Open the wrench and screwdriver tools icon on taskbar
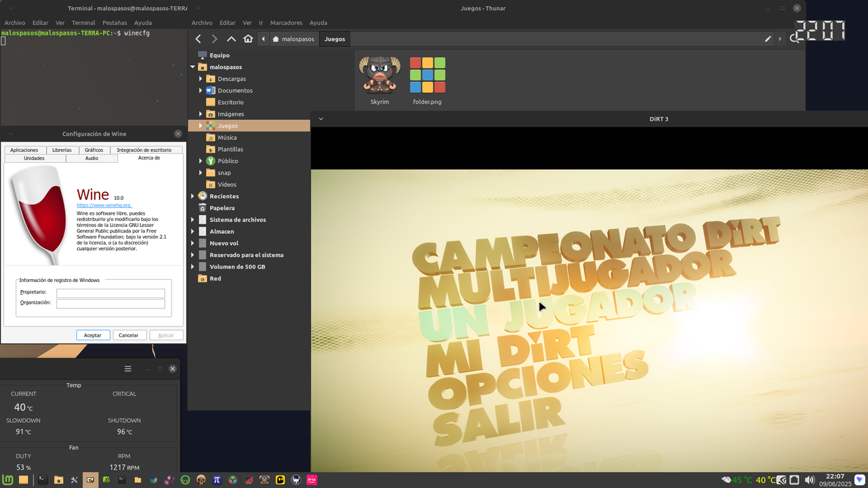 (x=75, y=480)
